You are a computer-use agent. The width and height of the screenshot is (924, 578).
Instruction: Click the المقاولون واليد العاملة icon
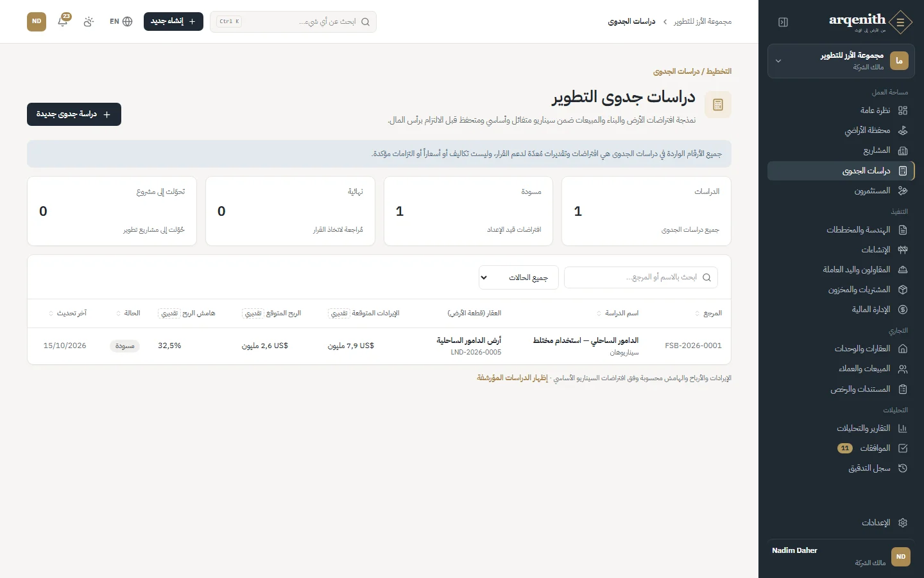click(x=903, y=270)
